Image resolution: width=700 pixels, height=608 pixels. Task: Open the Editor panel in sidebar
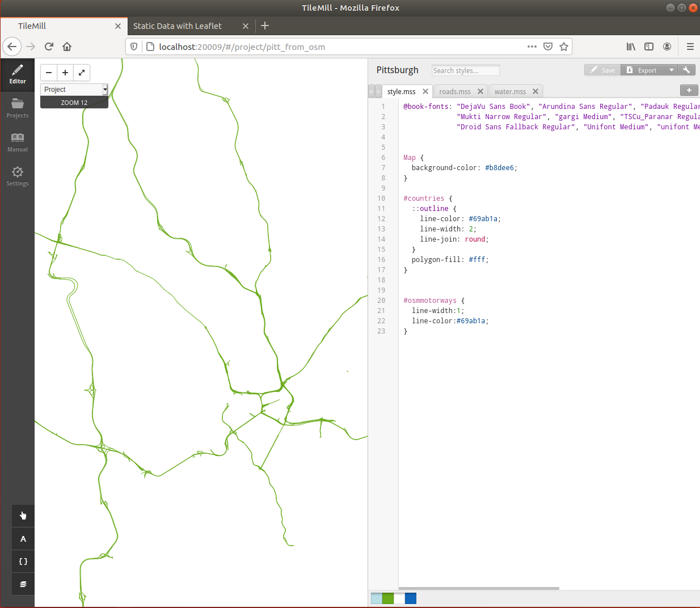pos(18,74)
